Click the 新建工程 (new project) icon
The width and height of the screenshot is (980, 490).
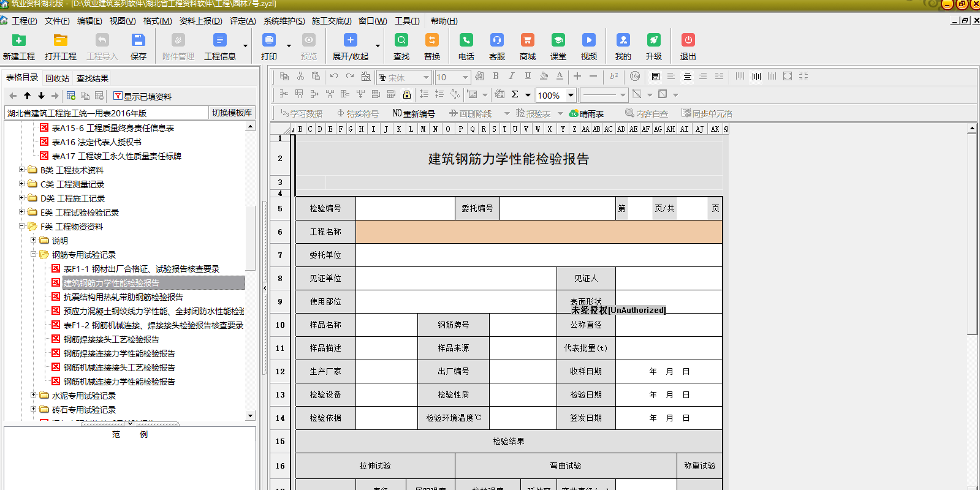click(x=19, y=41)
